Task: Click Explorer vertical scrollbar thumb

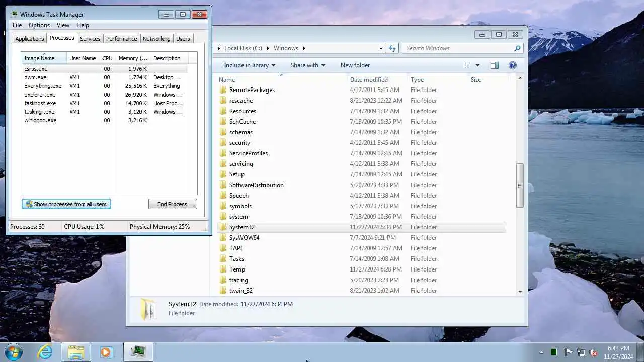Action: [x=520, y=186]
